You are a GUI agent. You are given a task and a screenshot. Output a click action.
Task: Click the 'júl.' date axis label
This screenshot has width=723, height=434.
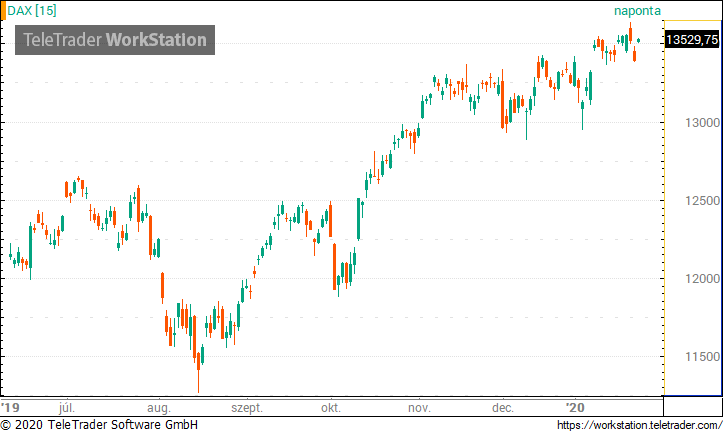(67, 408)
